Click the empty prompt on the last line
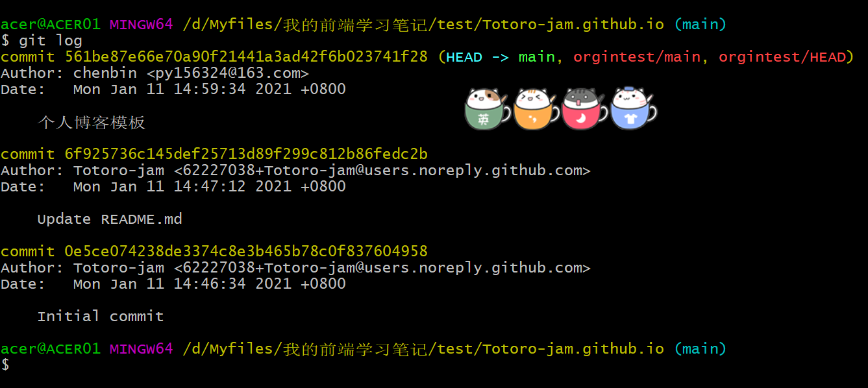868x388 pixels. click(5, 365)
